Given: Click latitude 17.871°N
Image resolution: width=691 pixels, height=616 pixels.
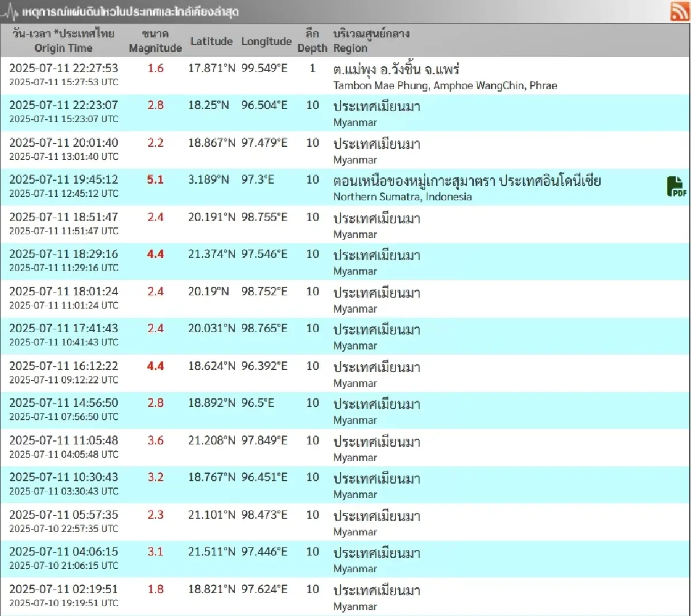Looking at the screenshot, I should (211, 68).
